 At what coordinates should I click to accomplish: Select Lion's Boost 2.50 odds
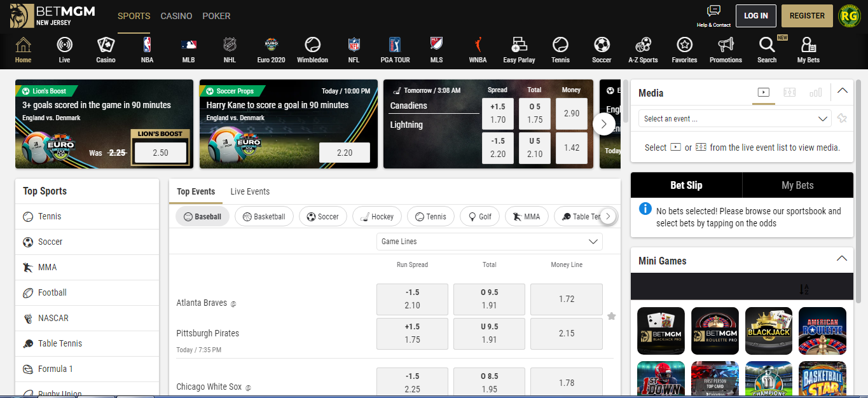(x=160, y=153)
